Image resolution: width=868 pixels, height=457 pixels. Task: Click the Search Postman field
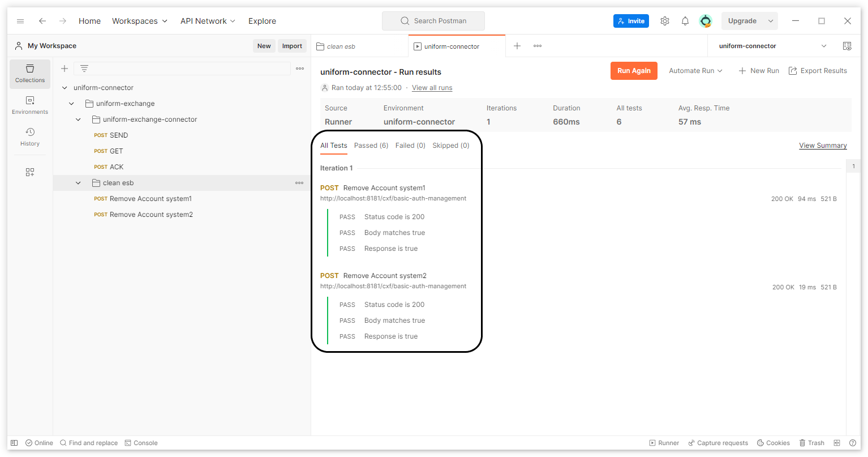(433, 21)
